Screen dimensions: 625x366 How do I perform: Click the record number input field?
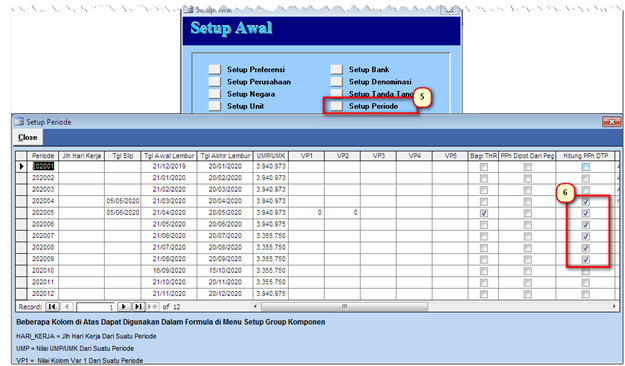[x=96, y=307]
